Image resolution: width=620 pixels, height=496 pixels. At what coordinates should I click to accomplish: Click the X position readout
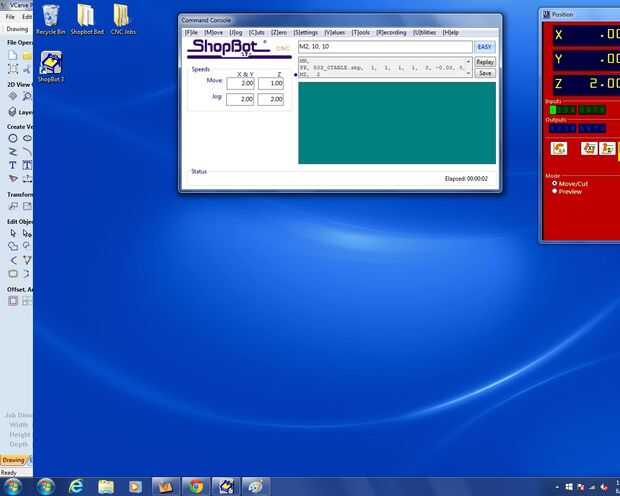pos(586,35)
